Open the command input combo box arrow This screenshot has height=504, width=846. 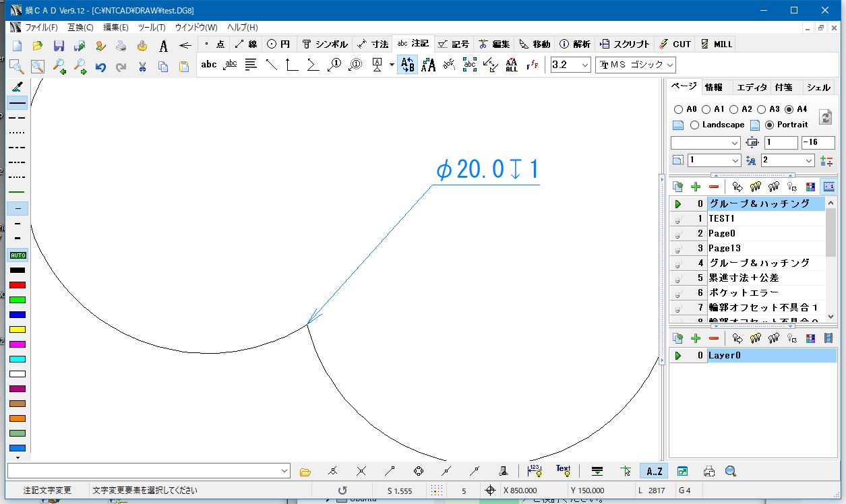click(284, 471)
